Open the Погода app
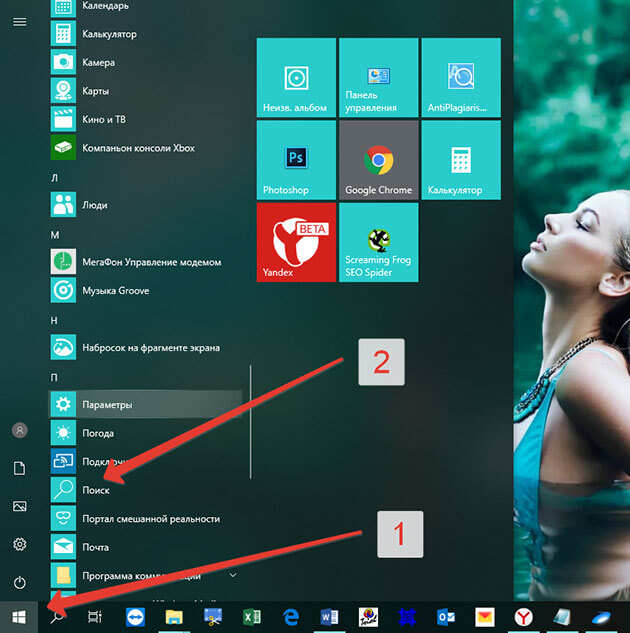 [x=146, y=433]
